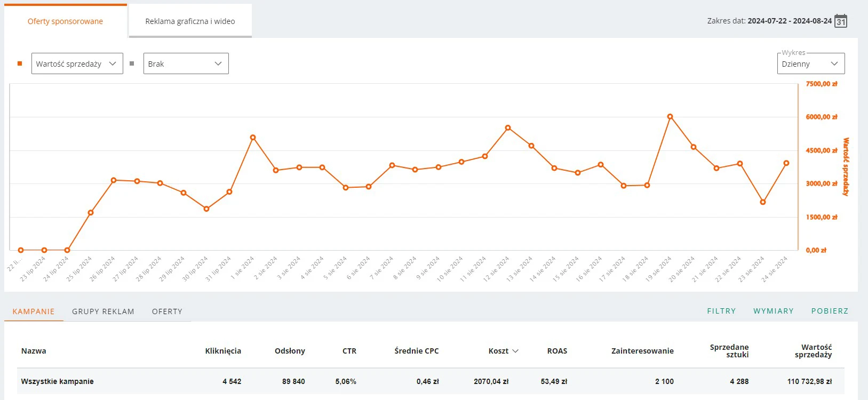This screenshot has width=868, height=400.
Task: Click the Filtry button
Action: click(x=721, y=311)
